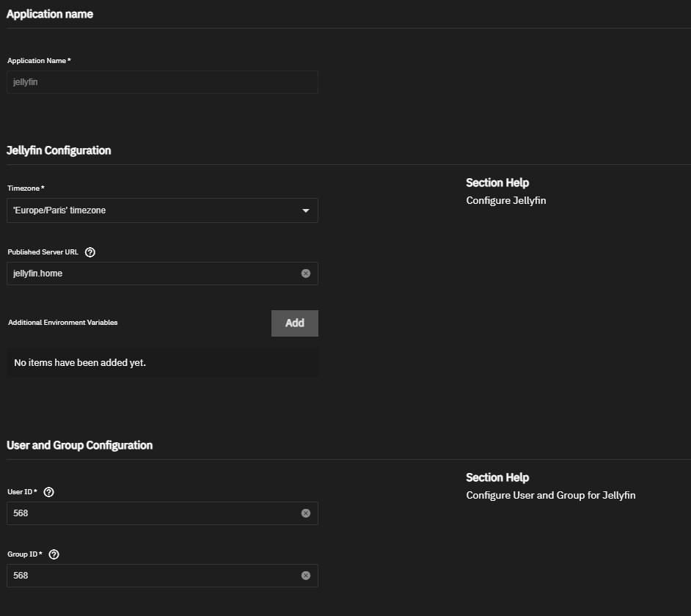Click the Jellyfin Configuration section heading
Screen dimensions: 691x616
[x=59, y=150]
